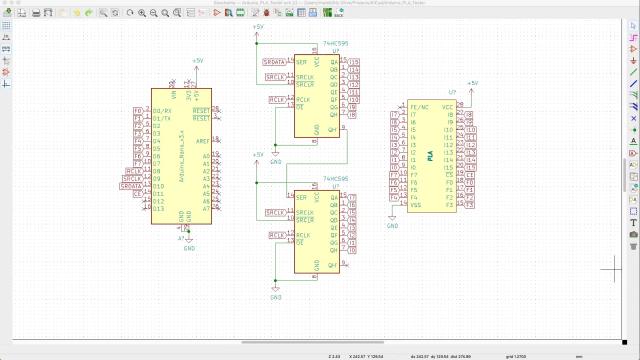Click the CE label beside Arduino D11

pos(138,194)
